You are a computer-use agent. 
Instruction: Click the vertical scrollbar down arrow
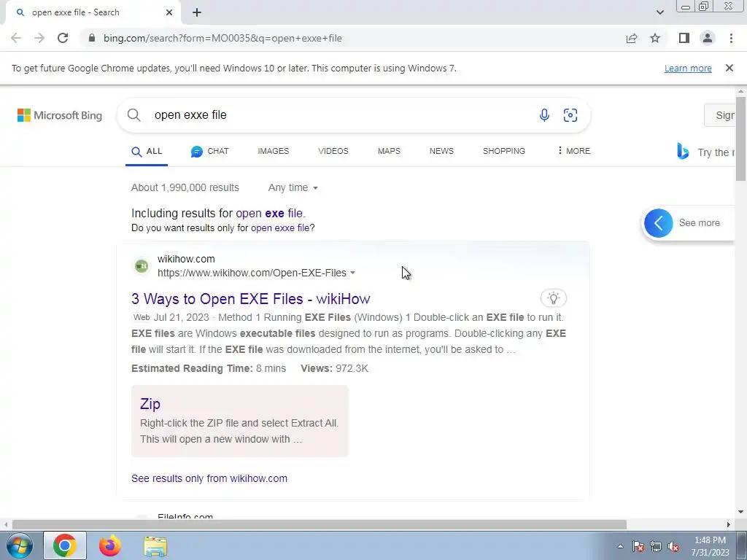[740, 513]
